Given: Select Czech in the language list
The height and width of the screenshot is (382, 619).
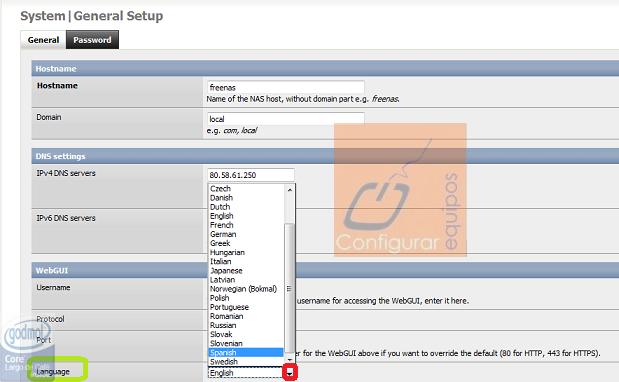Looking at the screenshot, I should pyautogui.click(x=246, y=189).
